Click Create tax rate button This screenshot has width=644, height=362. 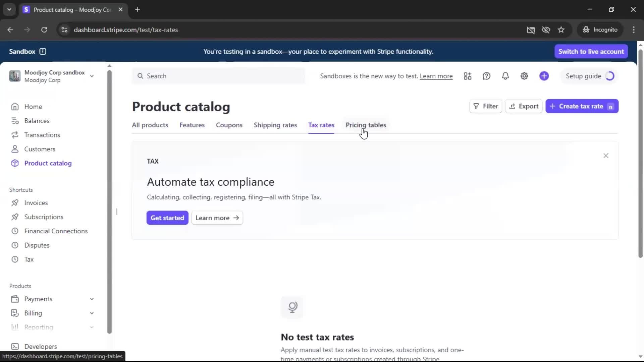(581, 106)
